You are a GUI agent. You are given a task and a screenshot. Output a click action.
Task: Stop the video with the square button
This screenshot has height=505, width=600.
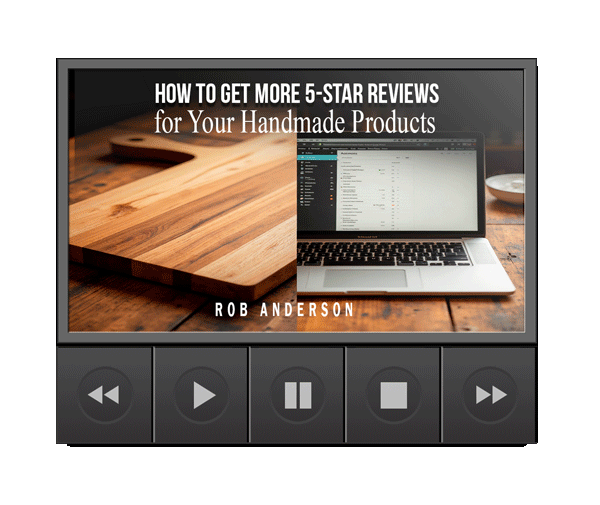pyautogui.click(x=393, y=395)
